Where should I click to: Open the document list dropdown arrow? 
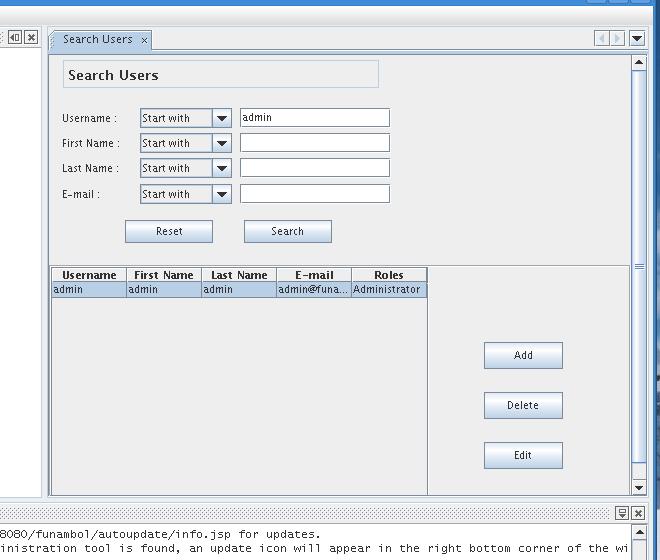point(637,39)
